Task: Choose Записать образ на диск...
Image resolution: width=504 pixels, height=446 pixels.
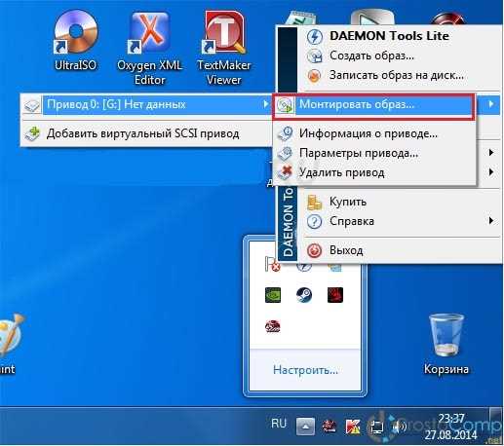Action: (x=397, y=75)
